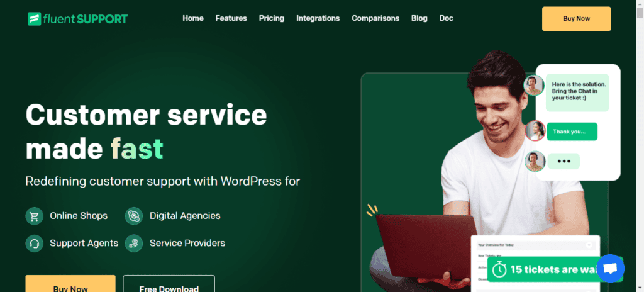Click the vertical page scrollbar

pos(640,146)
